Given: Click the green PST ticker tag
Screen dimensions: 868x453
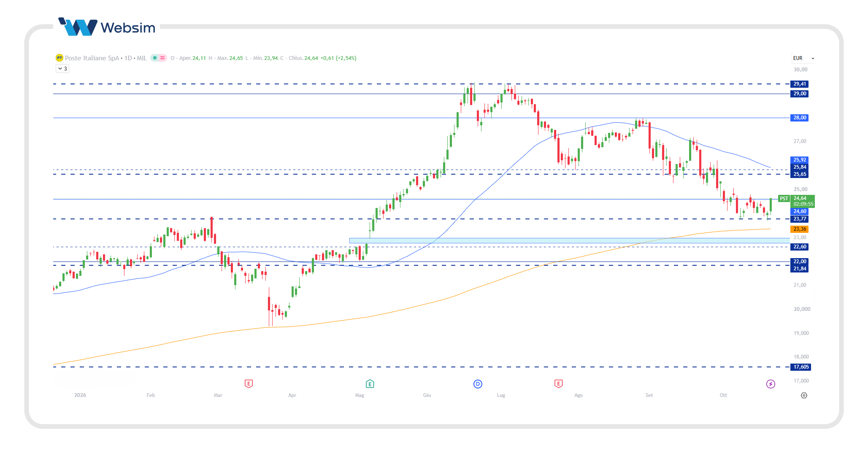Looking at the screenshot, I should [784, 199].
